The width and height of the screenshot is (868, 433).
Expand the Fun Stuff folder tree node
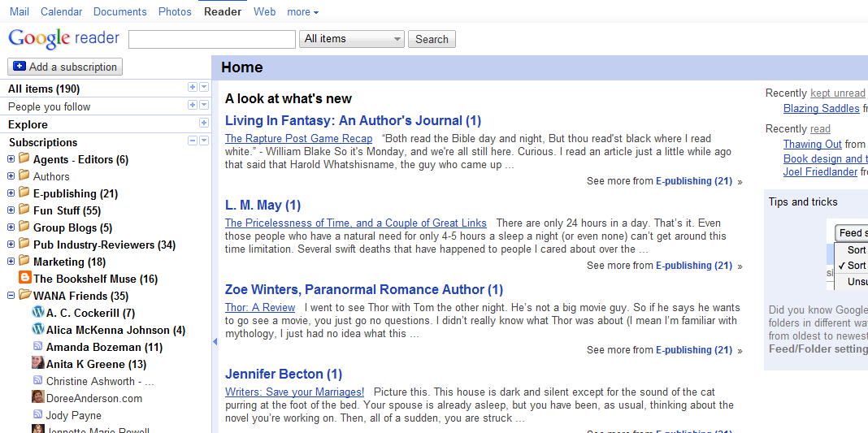pos(11,210)
